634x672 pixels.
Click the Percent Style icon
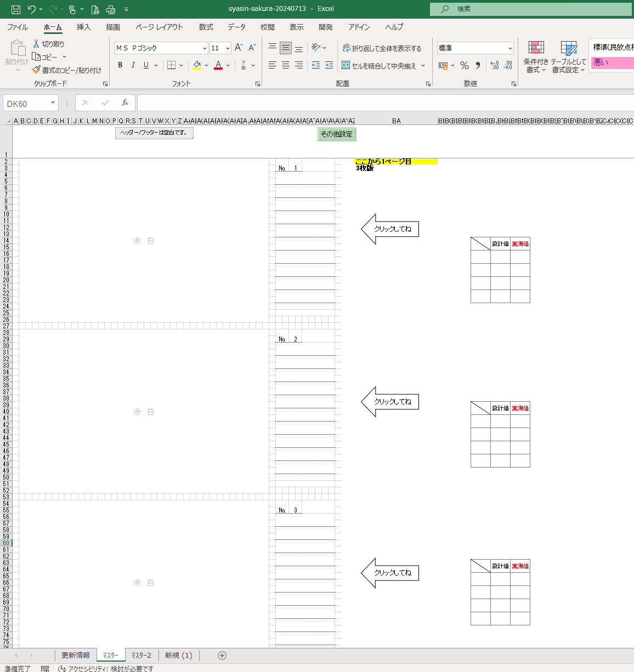465,66
